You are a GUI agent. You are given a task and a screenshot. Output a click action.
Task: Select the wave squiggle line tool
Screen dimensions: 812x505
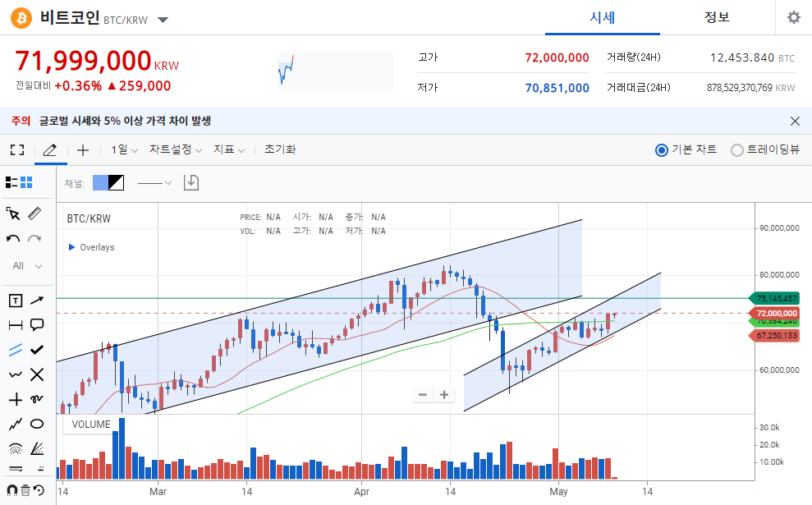click(16, 374)
